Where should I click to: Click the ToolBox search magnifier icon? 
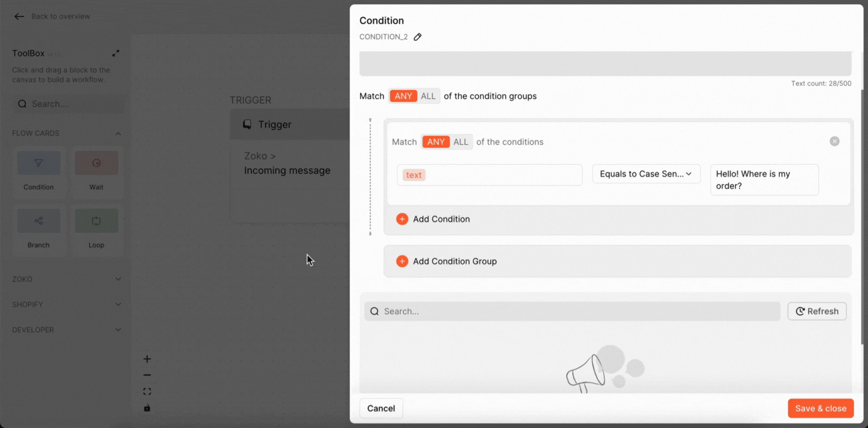[x=22, y=104]
